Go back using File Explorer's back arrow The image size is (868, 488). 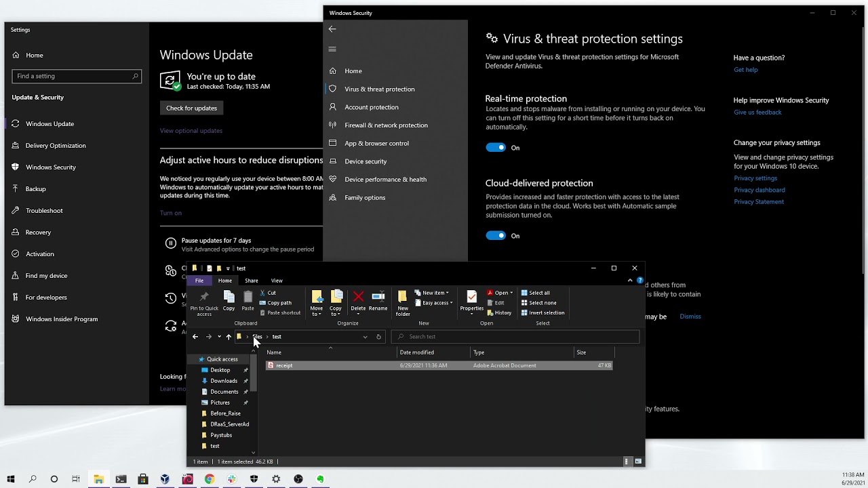195,337
